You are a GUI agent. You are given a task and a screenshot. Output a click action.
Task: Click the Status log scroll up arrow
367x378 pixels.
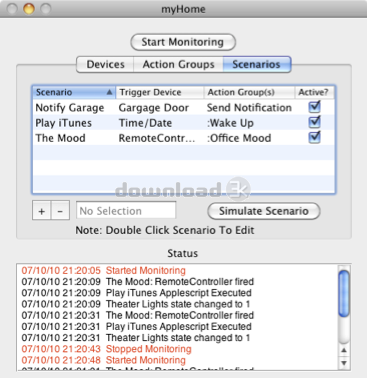coord(344,350)
